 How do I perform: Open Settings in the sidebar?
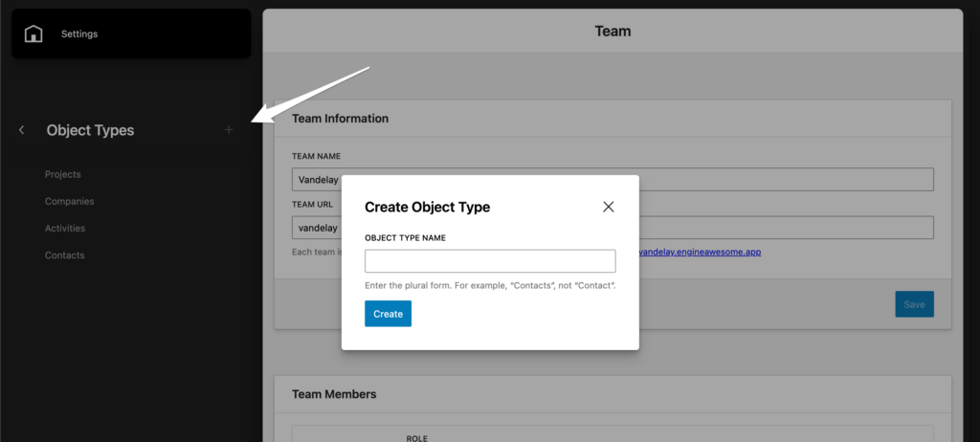(79, 33)
